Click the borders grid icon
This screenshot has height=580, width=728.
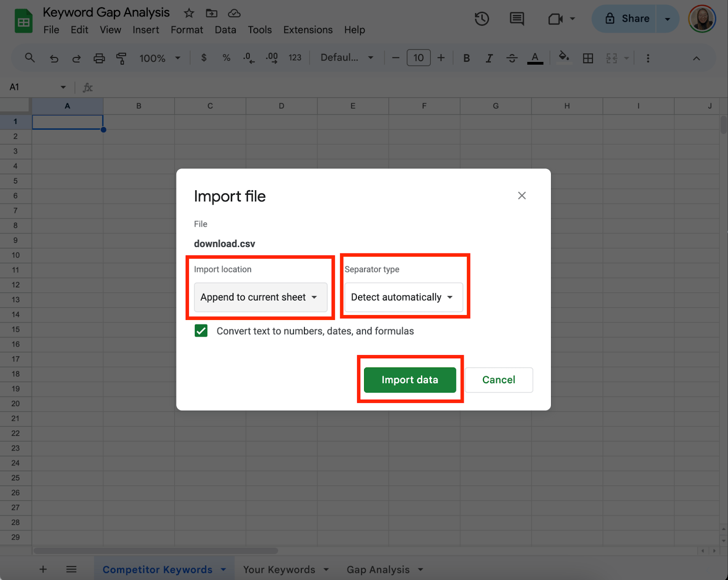(x=588, y=58)
